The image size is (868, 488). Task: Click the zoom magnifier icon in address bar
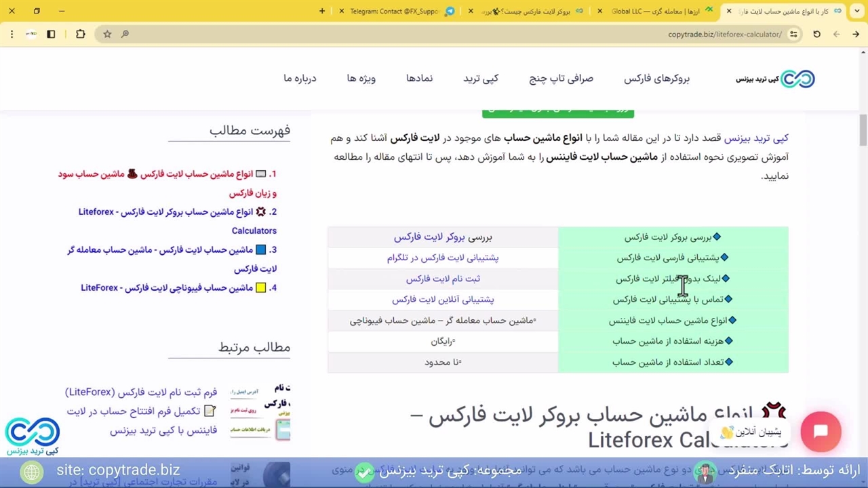tap(125, 34)
